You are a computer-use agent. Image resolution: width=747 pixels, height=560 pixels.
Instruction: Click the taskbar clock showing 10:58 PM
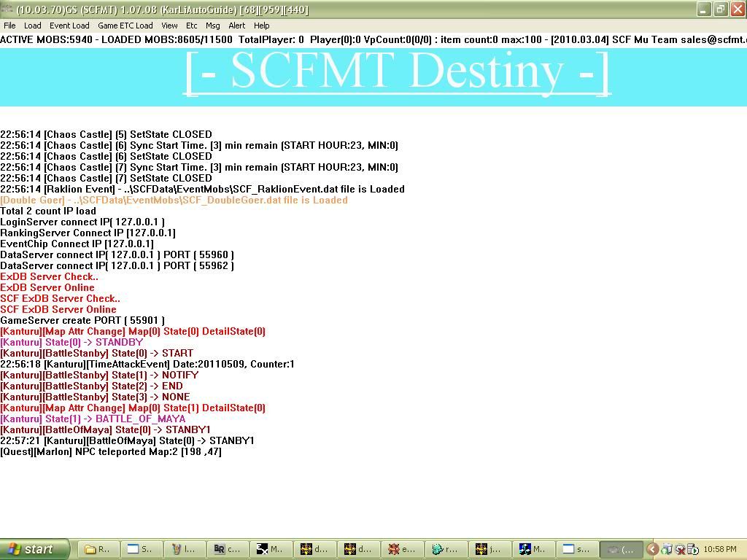720,549
